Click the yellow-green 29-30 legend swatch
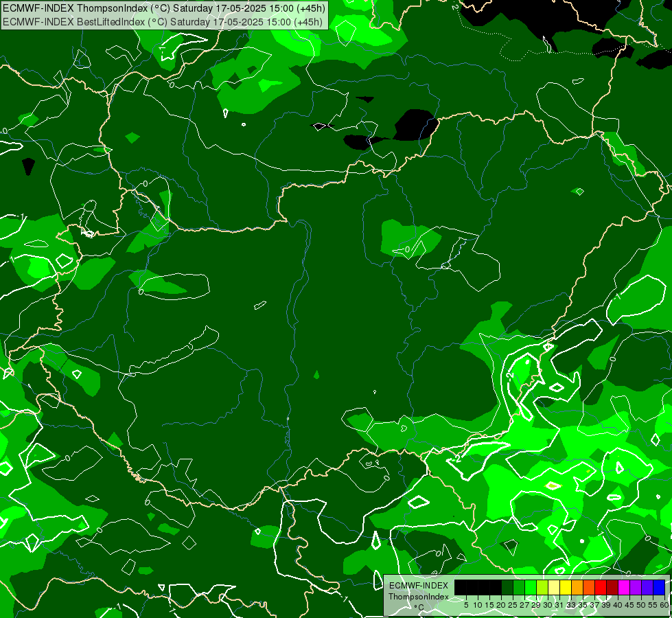Viewport: 672px width, 618px height. pyautogui.click(x=542, y=587)
